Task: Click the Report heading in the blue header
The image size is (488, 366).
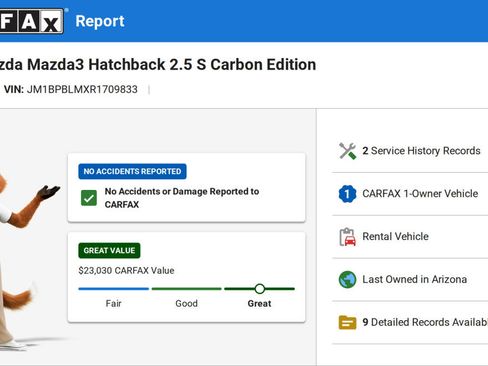Action: coord(100,21)
